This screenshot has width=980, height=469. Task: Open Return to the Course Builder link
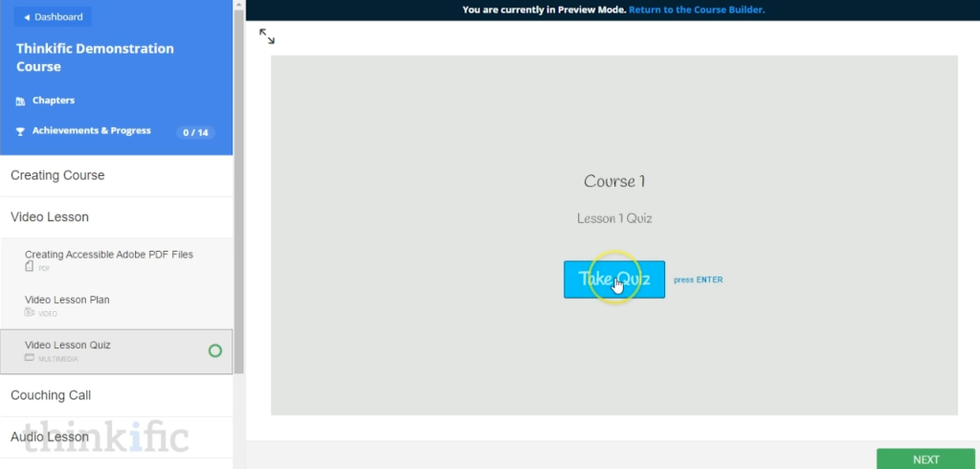point(697,10)
